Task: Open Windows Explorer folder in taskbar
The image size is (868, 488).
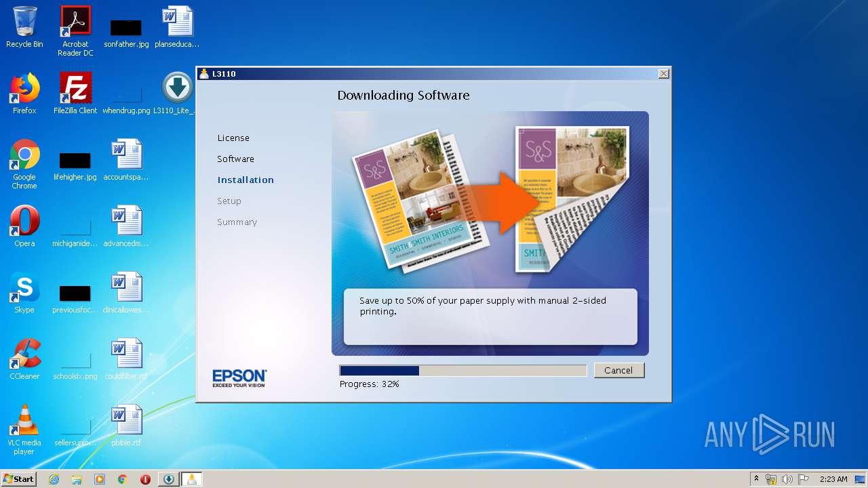Action: point(77,479)
